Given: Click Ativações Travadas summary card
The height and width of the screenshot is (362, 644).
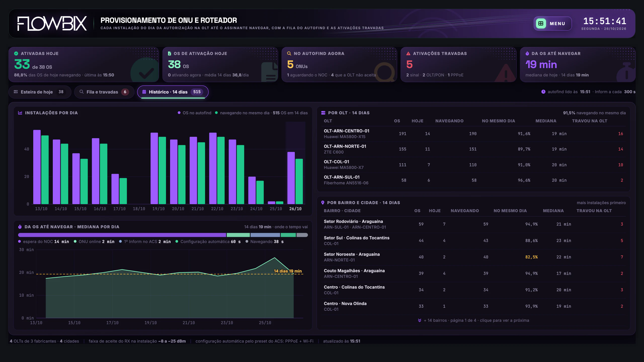Looking at the screenshot, I should 458,64.
